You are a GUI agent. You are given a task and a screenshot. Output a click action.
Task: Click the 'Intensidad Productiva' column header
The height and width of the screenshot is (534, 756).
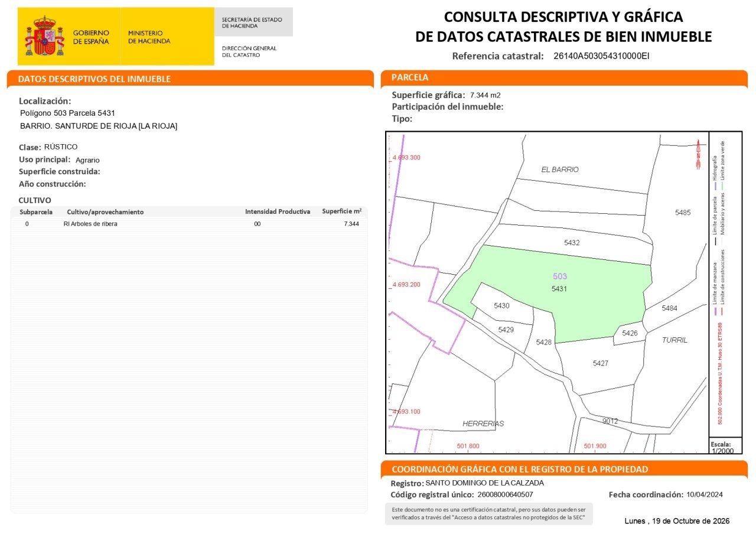(x=278, y=211)
